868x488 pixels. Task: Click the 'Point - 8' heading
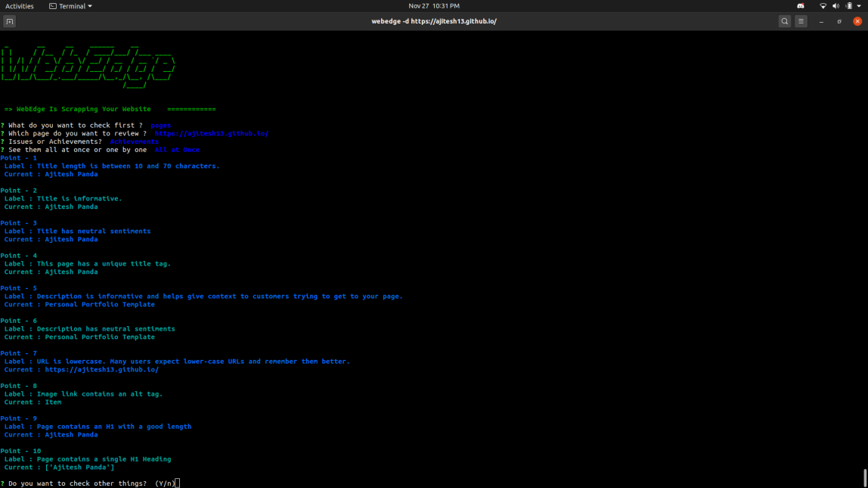[x=19, y=386]
